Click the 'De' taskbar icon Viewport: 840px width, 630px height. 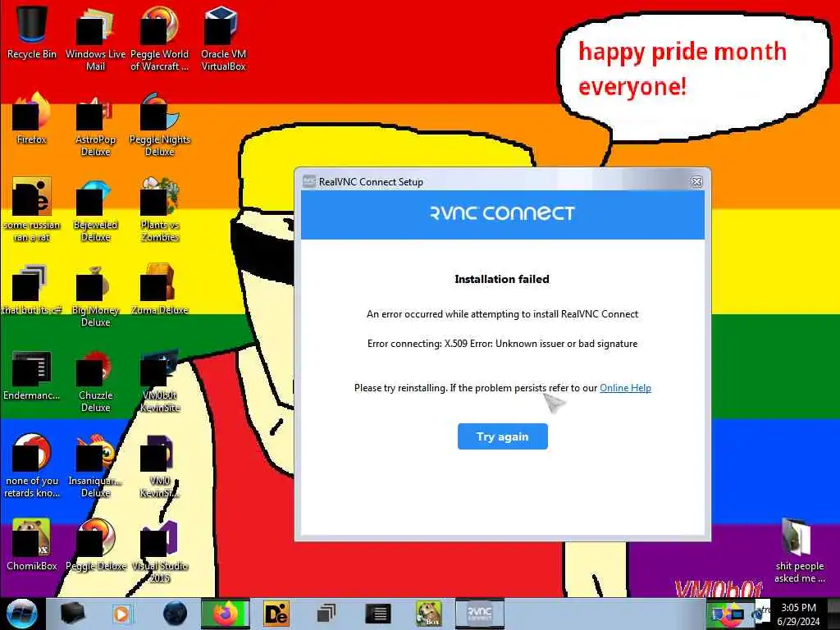(x=276, y=614)
